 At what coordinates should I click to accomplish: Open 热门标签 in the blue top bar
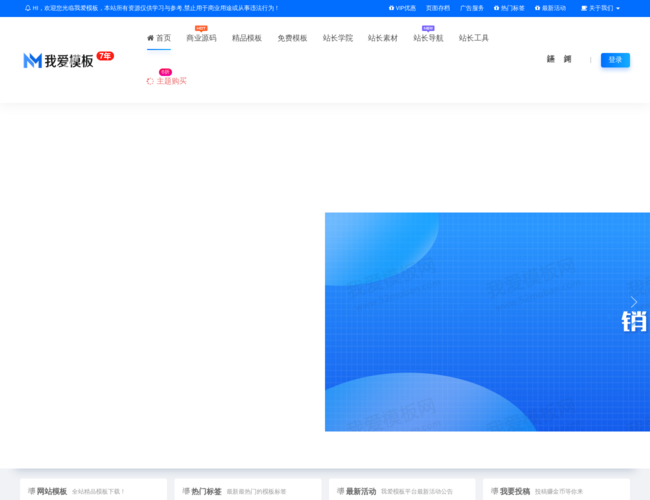[509, 8]
